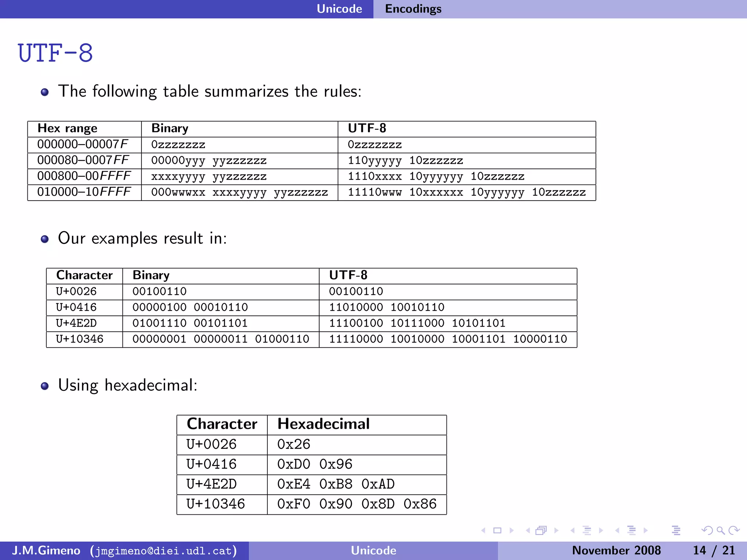Viewport: 747px width, 560px height.
Task: Click the presentation outline lines icon
Action: pos(676,530)
